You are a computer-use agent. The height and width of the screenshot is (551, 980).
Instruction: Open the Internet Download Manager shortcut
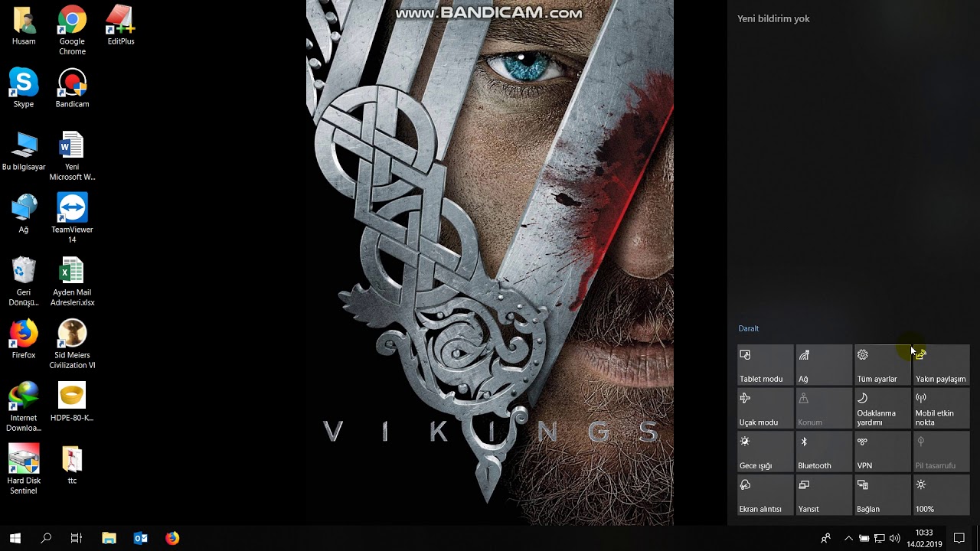[24, 407]
